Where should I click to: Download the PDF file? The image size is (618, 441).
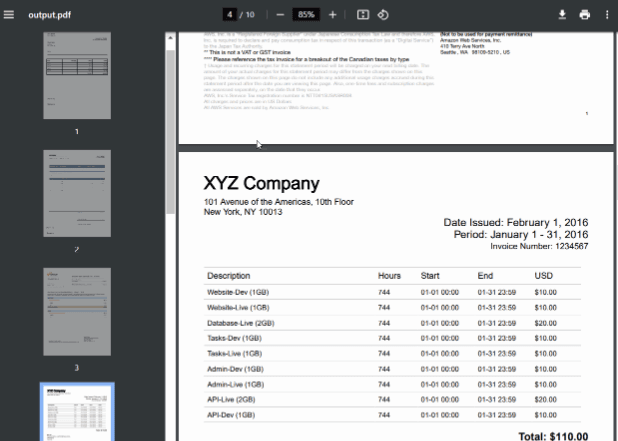coord(562,15)
